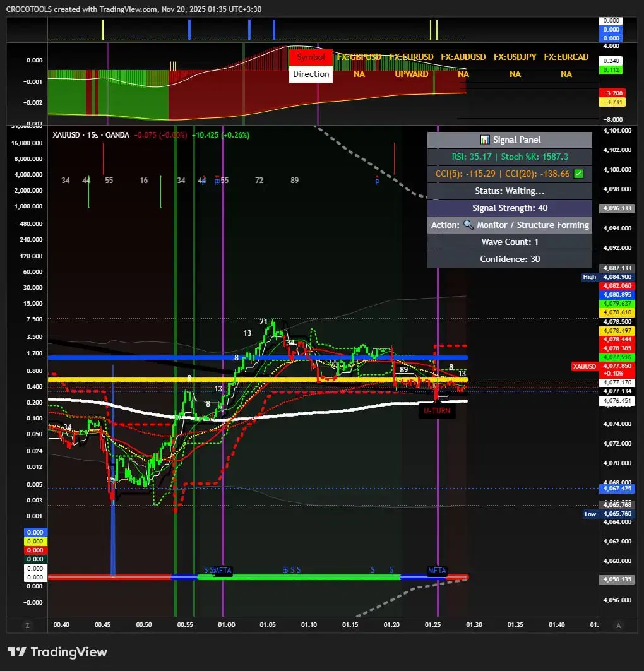This screenshot has height=671, width=644.
Task: Click the 01:25 time axis label
Action: click(x=432, y=625)
